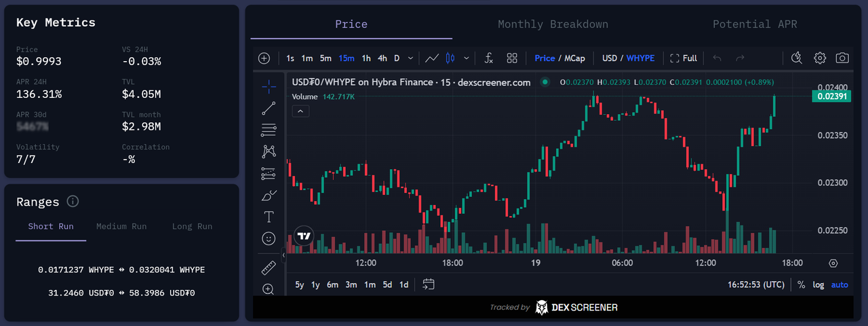868x326 pixels.
Task: Take a chart snapshot with camera icon
Action: tap(842, 58)
